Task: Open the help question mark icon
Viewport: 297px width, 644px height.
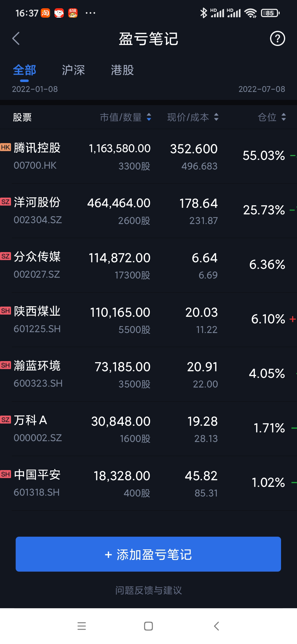Action: (277, 39)
